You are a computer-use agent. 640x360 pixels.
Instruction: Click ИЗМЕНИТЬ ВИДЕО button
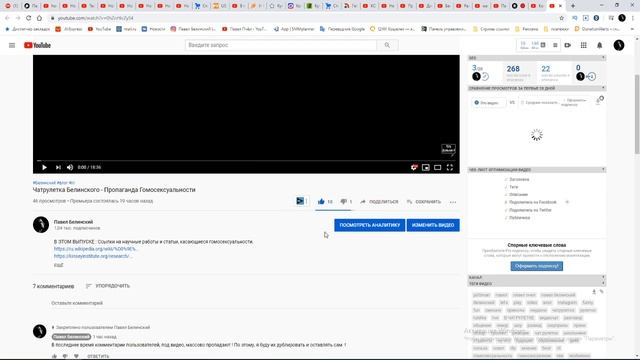point(433,225)
